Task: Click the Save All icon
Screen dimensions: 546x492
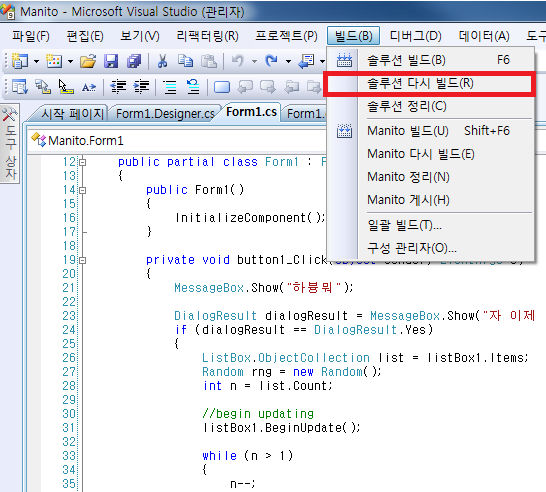Action: click(134, 61)
